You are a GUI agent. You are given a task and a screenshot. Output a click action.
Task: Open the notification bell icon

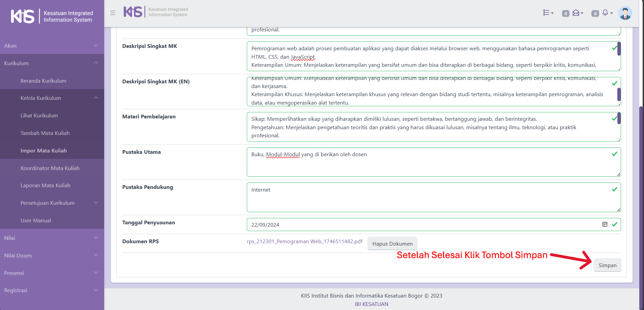(606, 13)
